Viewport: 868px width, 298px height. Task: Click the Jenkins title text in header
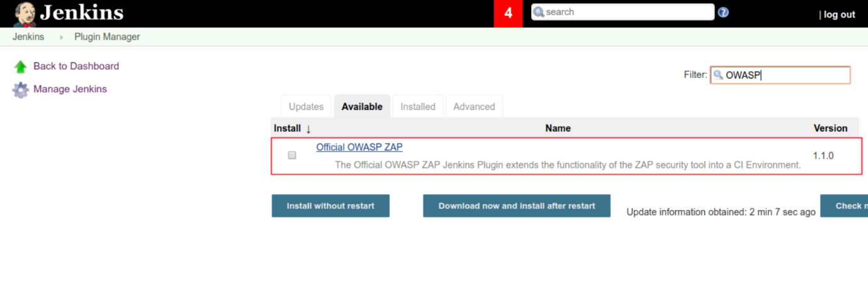82,13
